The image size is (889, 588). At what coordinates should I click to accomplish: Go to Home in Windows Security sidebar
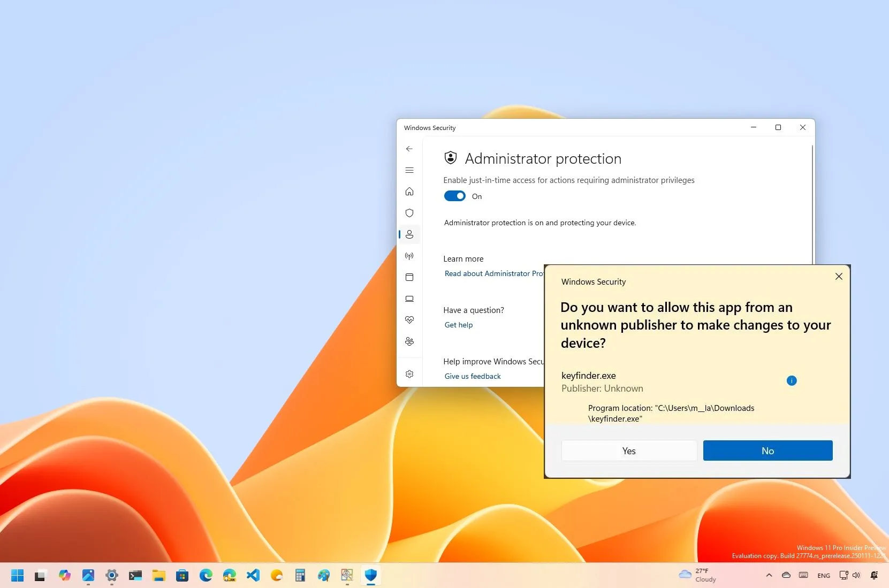tap(409, 192)
